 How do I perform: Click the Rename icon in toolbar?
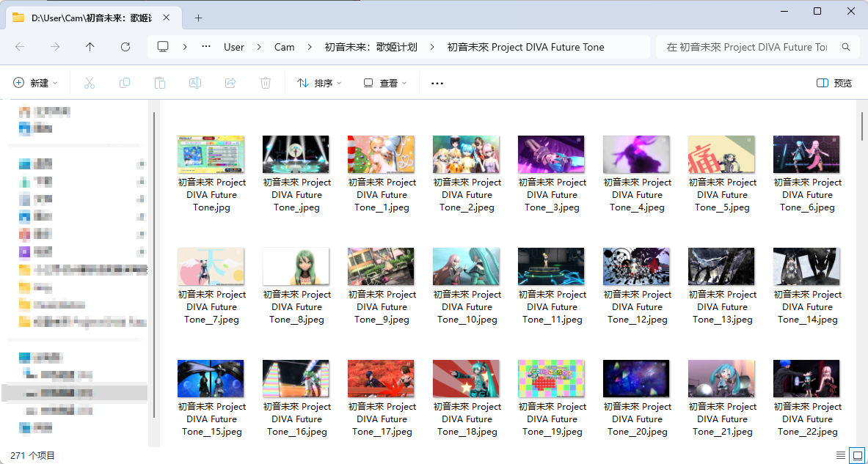[x=195, y=84]
